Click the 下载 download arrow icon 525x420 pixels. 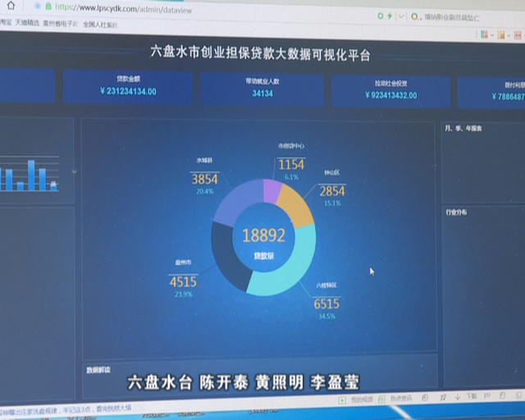point(459,399)
